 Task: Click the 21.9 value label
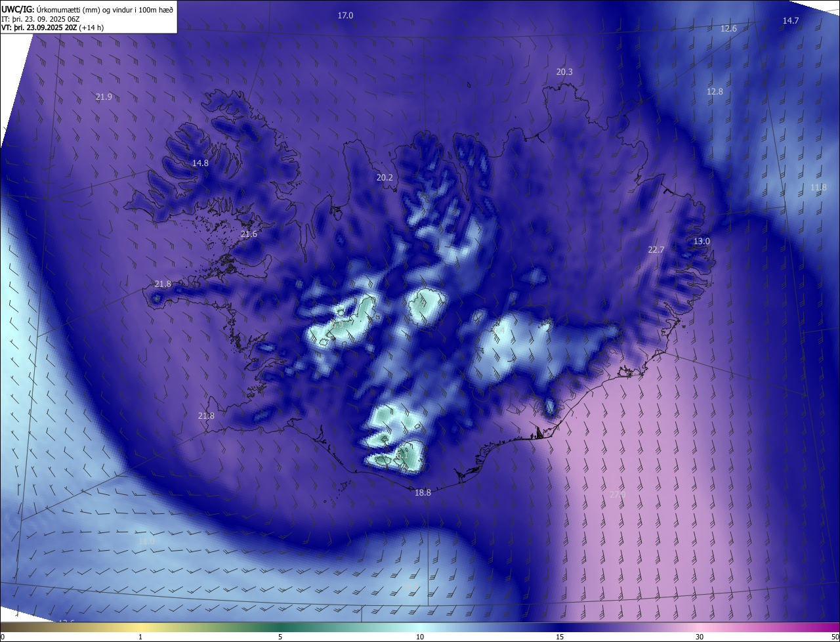pos(104,96)
